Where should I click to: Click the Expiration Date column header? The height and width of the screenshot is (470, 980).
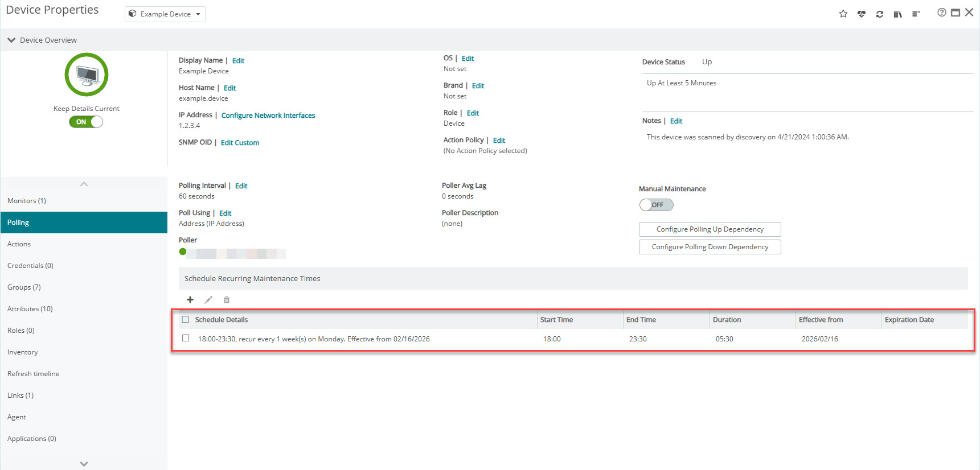[925, 320]
